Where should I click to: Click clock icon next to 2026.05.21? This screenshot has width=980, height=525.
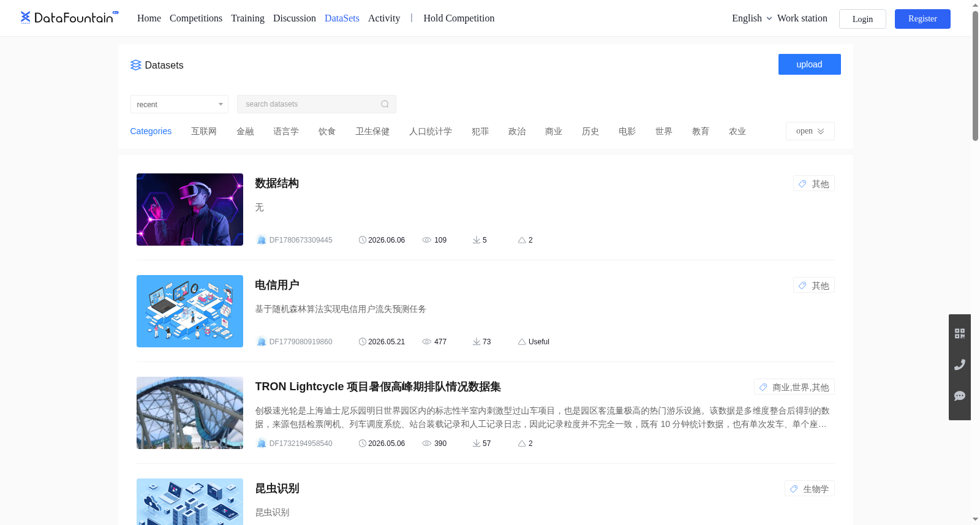pos(363,342)
